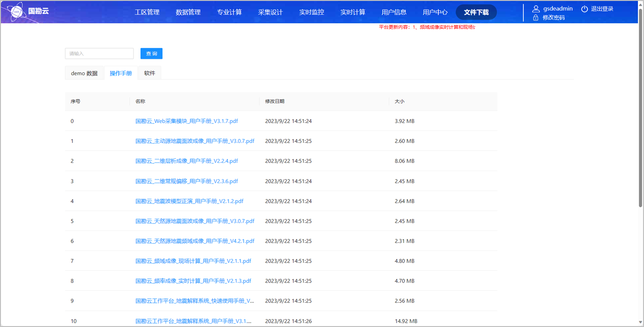Switch to the 软件 tab
Screen dimensions: 644x327
150,73
